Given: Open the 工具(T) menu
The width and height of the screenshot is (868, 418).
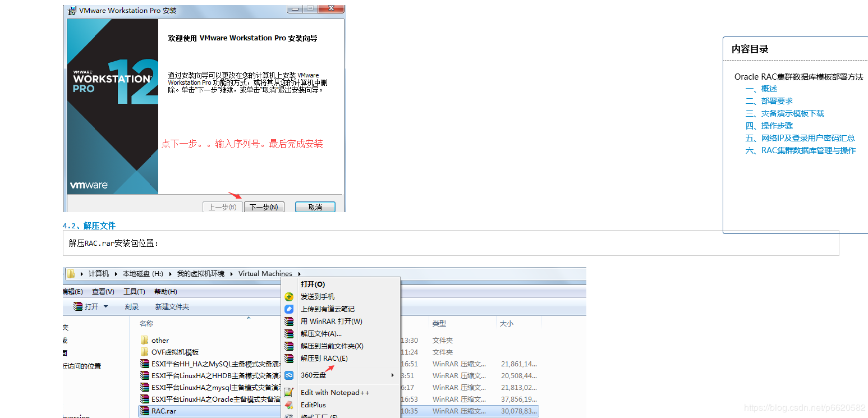Looking at the screenshot, I should [x=134, y=292].
